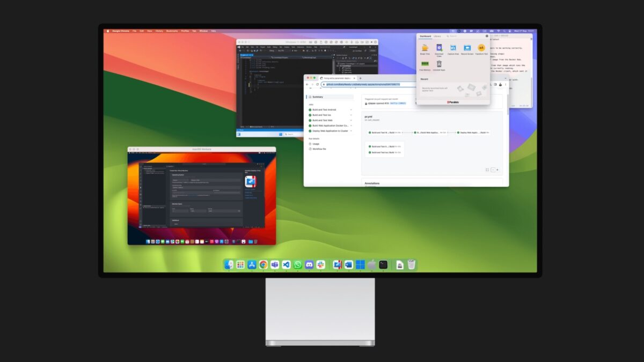Open the Uninstall Apps tool
644x362 pixels.
coord(439,64)
